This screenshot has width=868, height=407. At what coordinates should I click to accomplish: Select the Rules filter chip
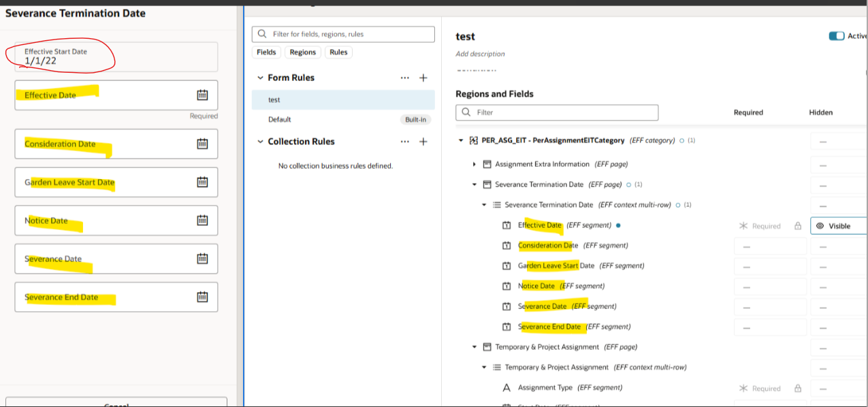[x=338, y=52]
